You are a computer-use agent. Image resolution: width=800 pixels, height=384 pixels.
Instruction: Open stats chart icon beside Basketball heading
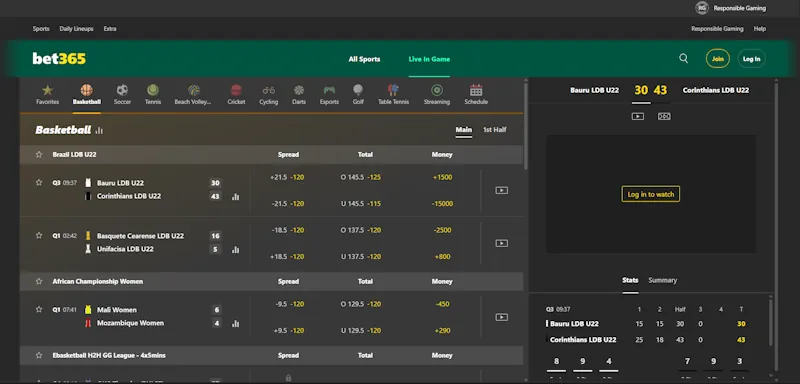[x=99, y=131]
